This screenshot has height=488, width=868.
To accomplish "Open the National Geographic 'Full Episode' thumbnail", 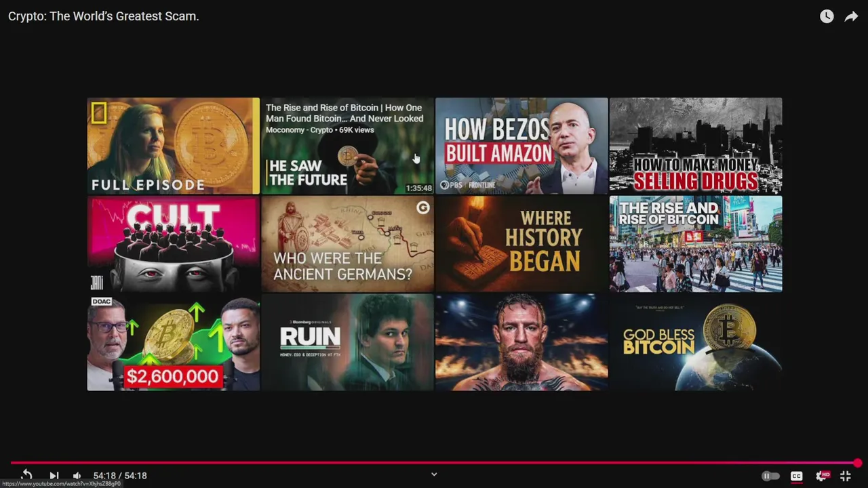I will pyautogui.click(x=173, y=146).
